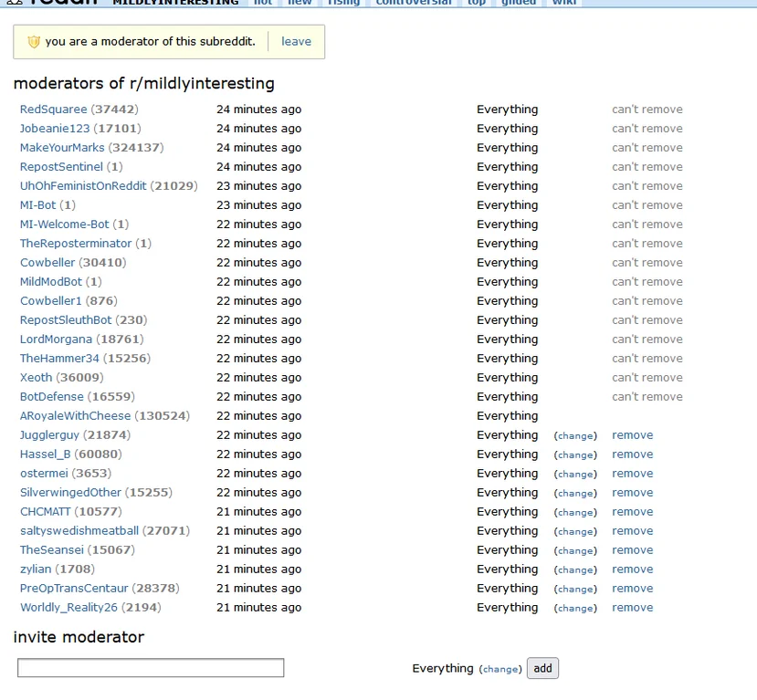Image resolution: width=757 pixels, height=700 pixels.
Task: Open the wiki tab
Action: click(x=564, y=3)
